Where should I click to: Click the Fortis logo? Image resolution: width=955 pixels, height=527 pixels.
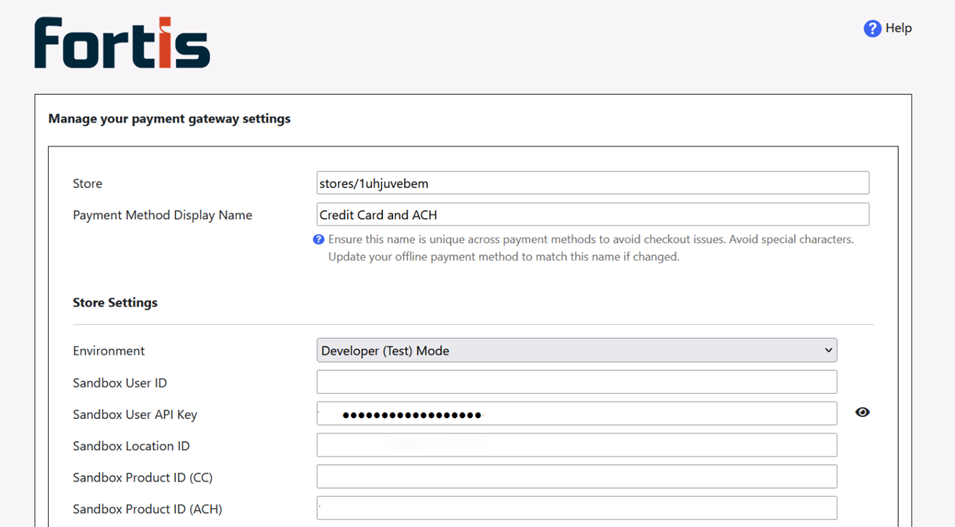tap(122, 43)
